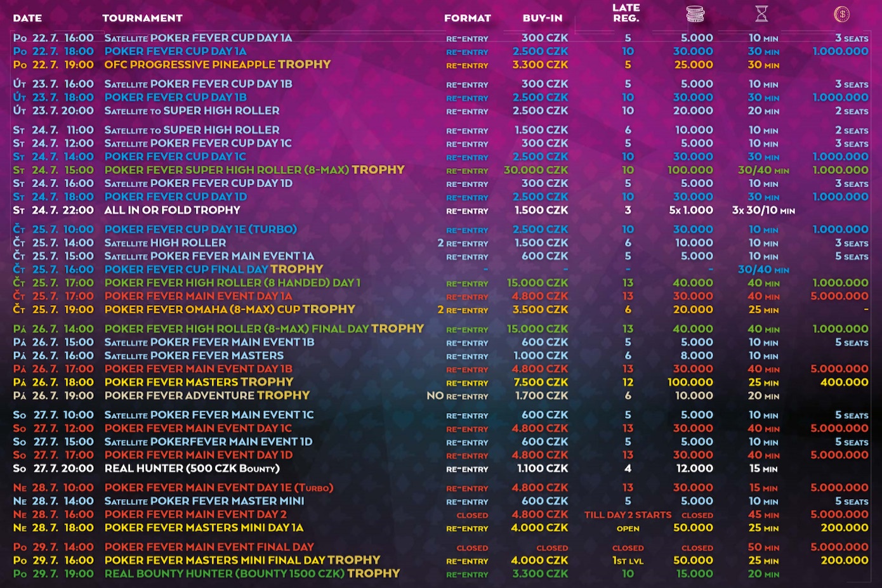The height and width of the screenshot is (588, 882).
Task: Click the DATE column header
Action: (27, 18)
